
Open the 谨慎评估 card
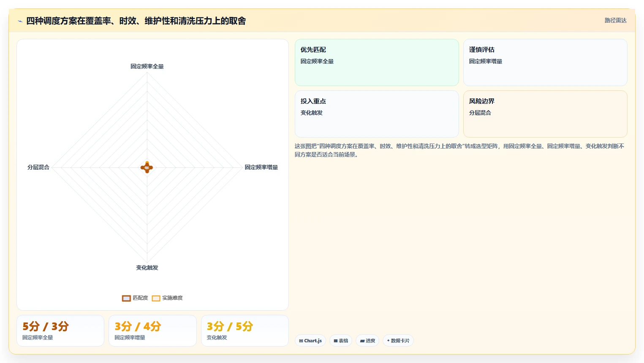point(545,62)
